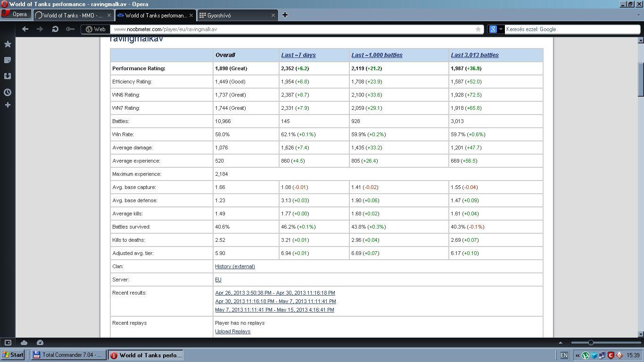Open the uTorrent tray icon

pos(586,355)
